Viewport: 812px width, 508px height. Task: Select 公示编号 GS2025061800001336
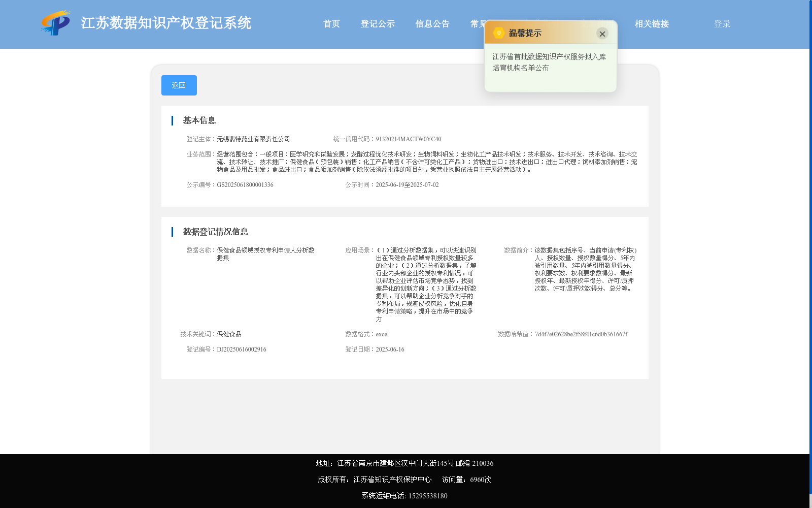click(x=245, y=185)
